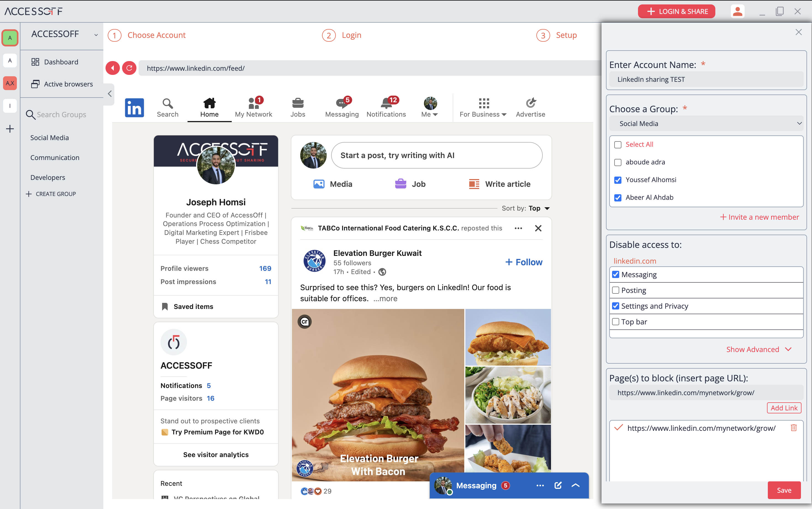Click the ACCESSOFF page logo
The width and height of the screenshot is (812, 509).
click(173, 342)
